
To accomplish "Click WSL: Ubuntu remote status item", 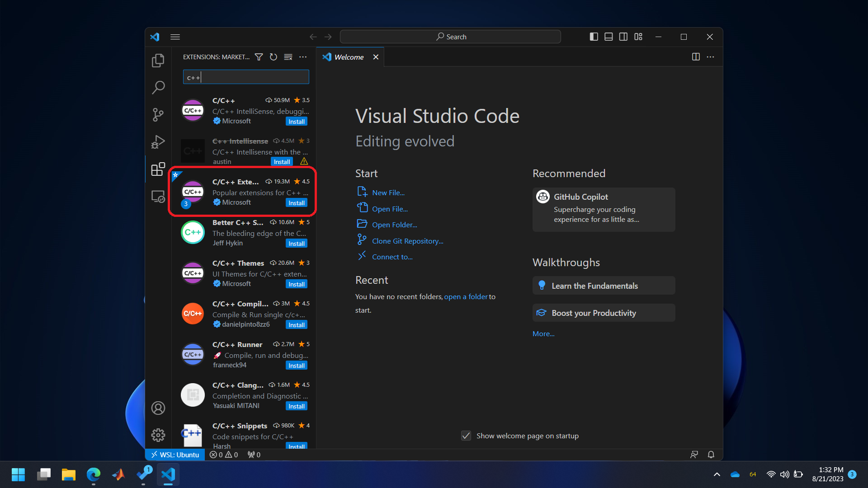I will (175, 455).
